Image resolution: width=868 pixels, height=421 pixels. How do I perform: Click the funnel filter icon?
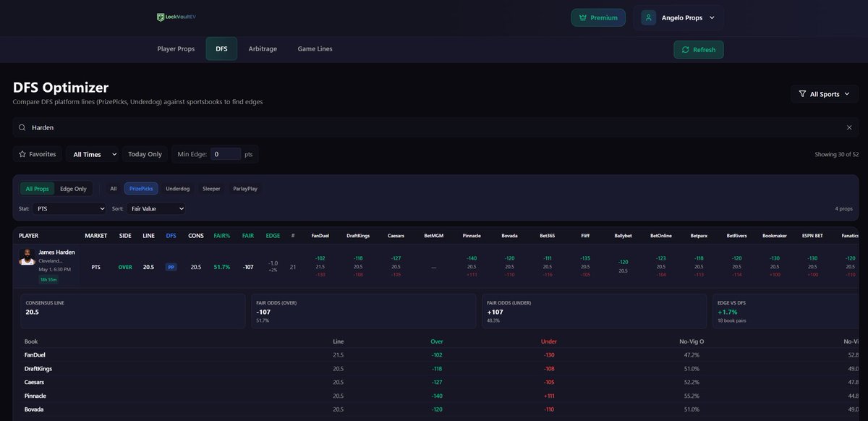click(x=802, y=94)
